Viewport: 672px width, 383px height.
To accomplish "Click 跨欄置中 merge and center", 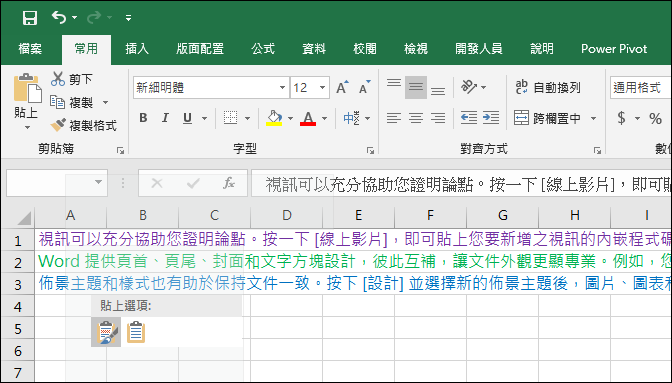I will pyautogui.click(x=547, y=118).
